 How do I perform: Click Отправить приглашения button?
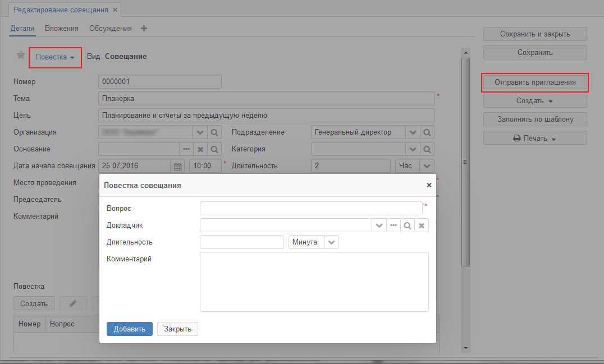pyautogui.click(x=535, y=82)
